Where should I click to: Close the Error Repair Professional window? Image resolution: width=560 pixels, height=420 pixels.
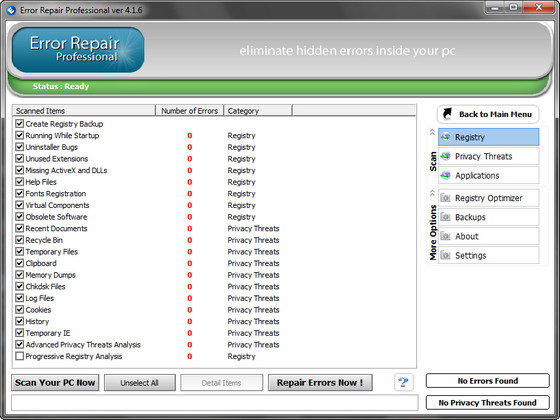(539, 7)
